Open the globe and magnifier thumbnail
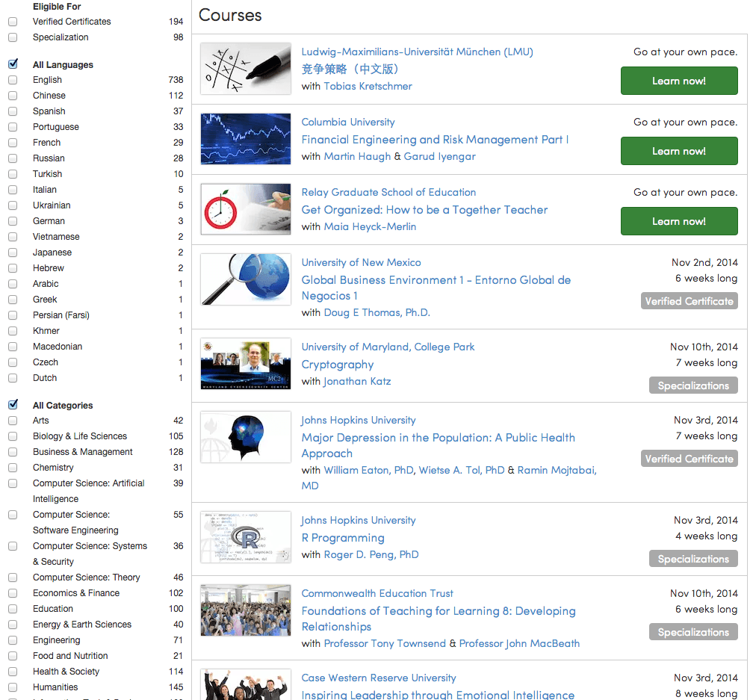756x700 pixels. (x=246, y=279)
